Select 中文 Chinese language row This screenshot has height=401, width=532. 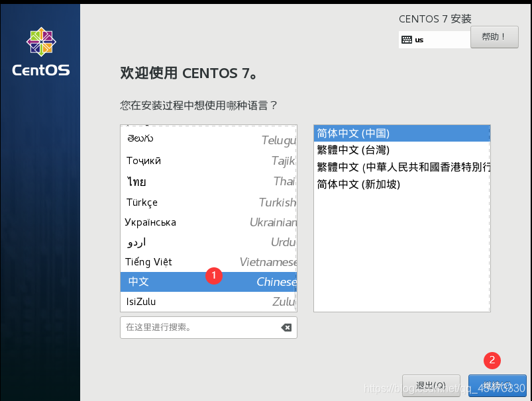click(x=208, y=282)
